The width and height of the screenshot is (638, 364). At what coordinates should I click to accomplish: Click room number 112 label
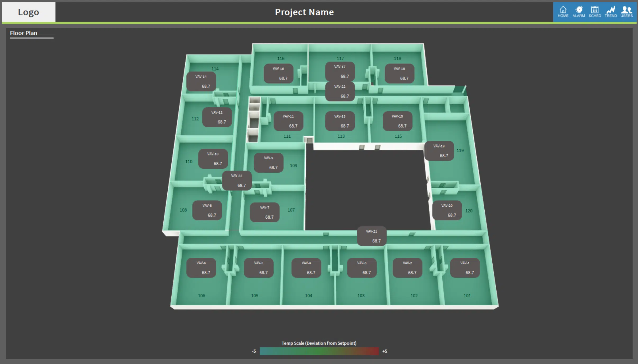[x=195, y=119]
